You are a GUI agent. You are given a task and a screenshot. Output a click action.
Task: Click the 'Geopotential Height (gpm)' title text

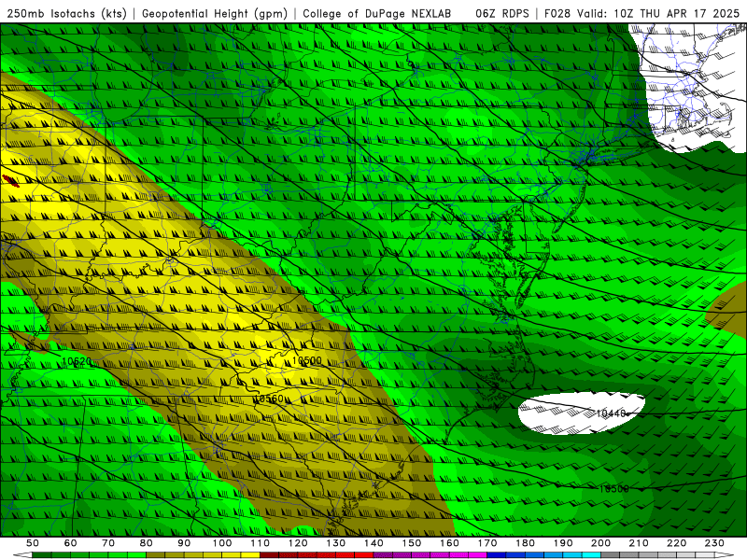click(x=215, y=13)
